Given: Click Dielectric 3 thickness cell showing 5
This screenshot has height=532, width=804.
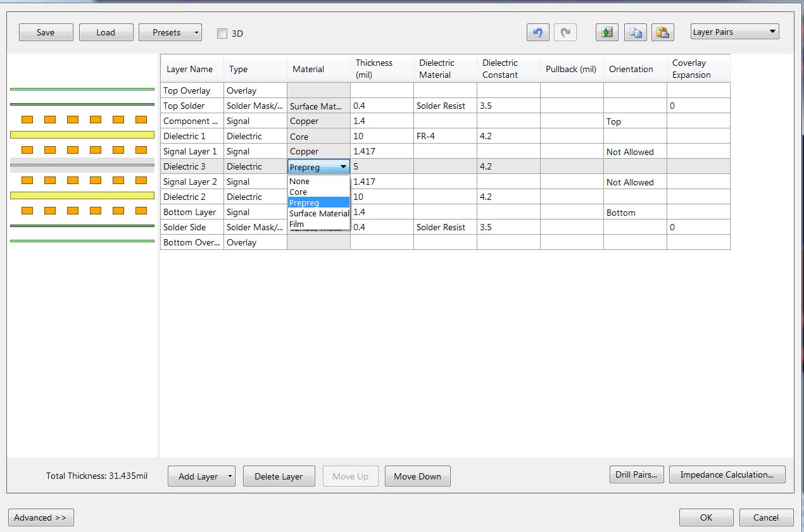Looking at the screenshot, I should click(382, 166).
